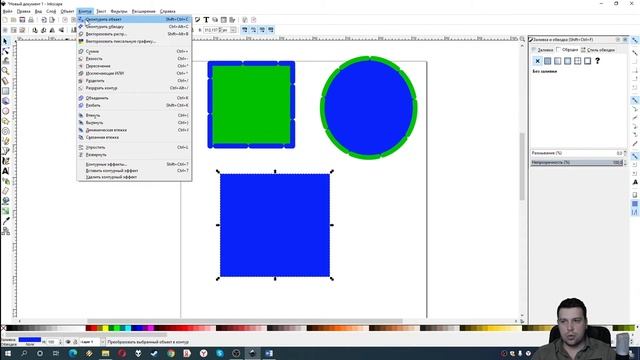Open the Справка menu
640x360 pixels.
tap(167, 11)
